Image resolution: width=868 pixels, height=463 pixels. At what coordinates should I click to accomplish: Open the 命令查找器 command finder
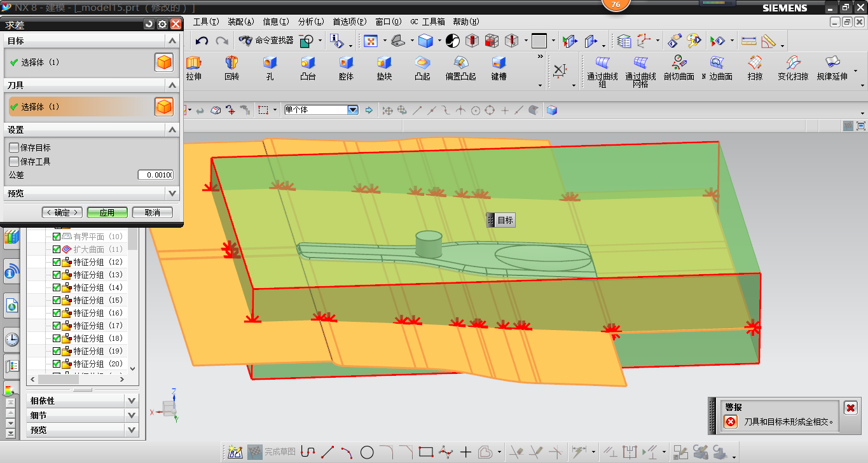click(x=266, y=41)
